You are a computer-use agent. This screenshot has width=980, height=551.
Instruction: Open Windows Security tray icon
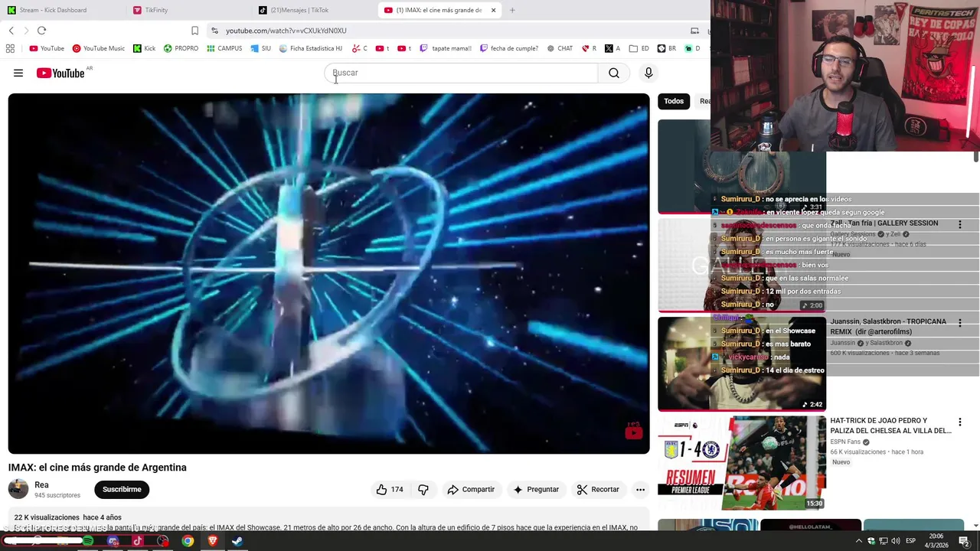[871, 541]
